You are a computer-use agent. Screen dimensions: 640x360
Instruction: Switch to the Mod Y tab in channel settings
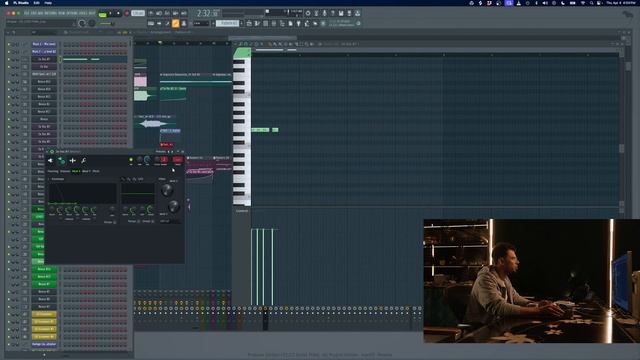click(x=86, y=171)
